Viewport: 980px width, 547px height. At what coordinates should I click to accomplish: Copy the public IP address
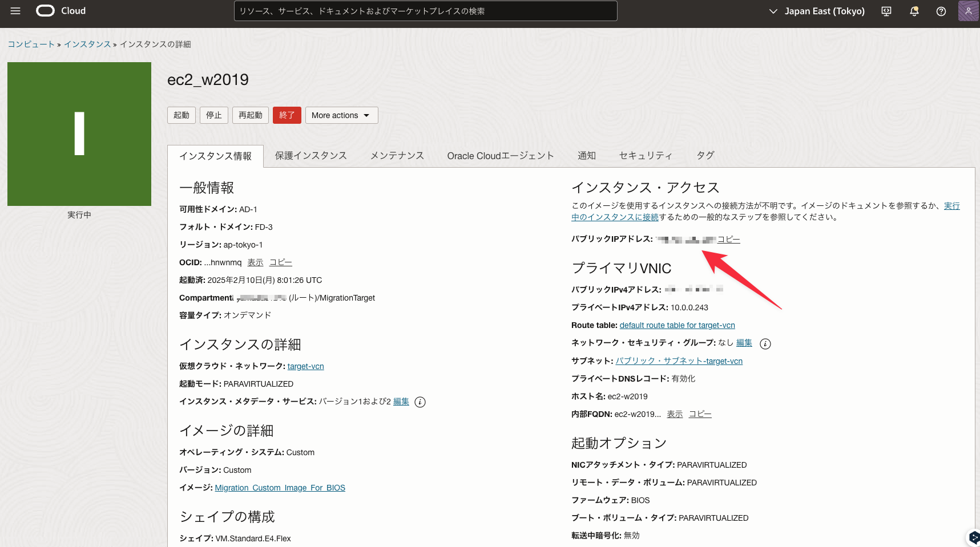click(729, 240)
